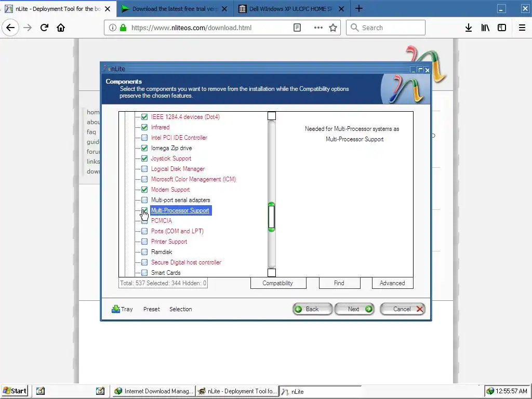Screen dimensions: 532x399
Task: Toggle the sidebar icon in toolbar
Action: tap(502, 28)
